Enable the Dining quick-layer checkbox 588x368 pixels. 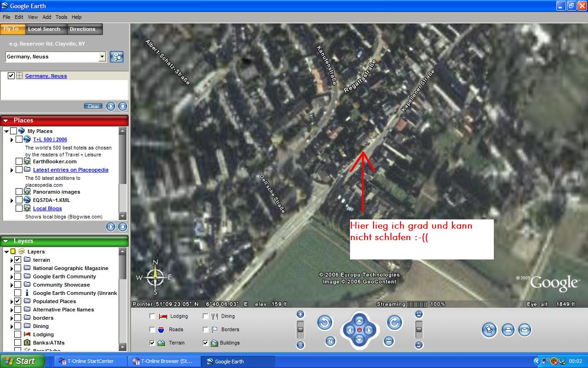click(x=205, y=316)
